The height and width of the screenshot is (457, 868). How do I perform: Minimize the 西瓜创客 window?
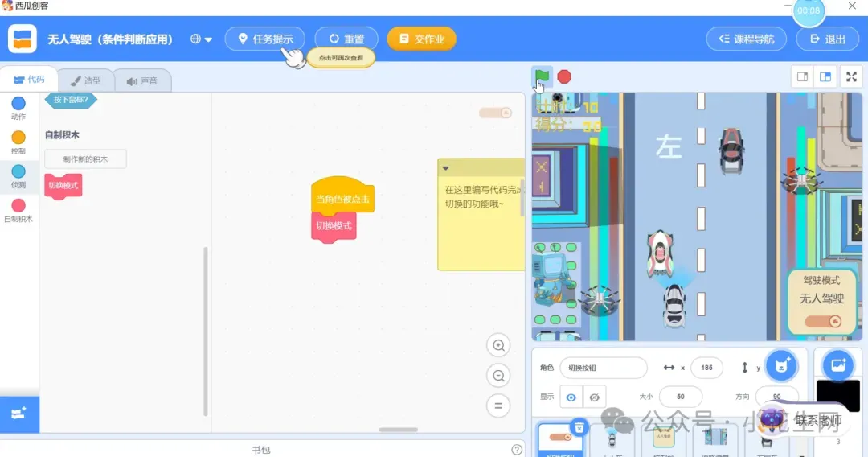[x=788, y=6]
